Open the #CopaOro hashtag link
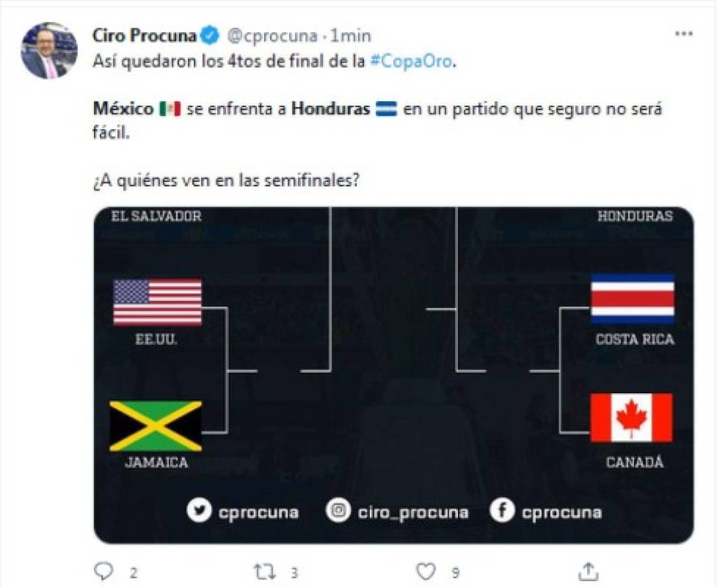 [x=410, y=65]
